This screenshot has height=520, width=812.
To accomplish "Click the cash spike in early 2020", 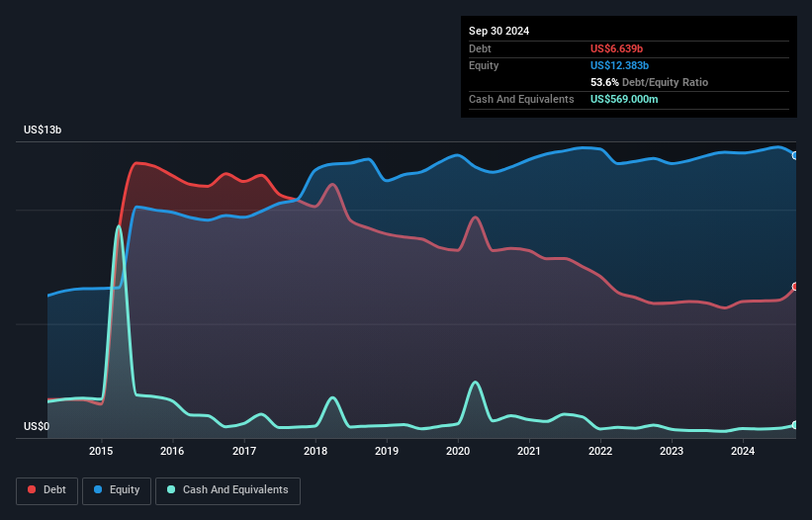I will click(475, 383).
